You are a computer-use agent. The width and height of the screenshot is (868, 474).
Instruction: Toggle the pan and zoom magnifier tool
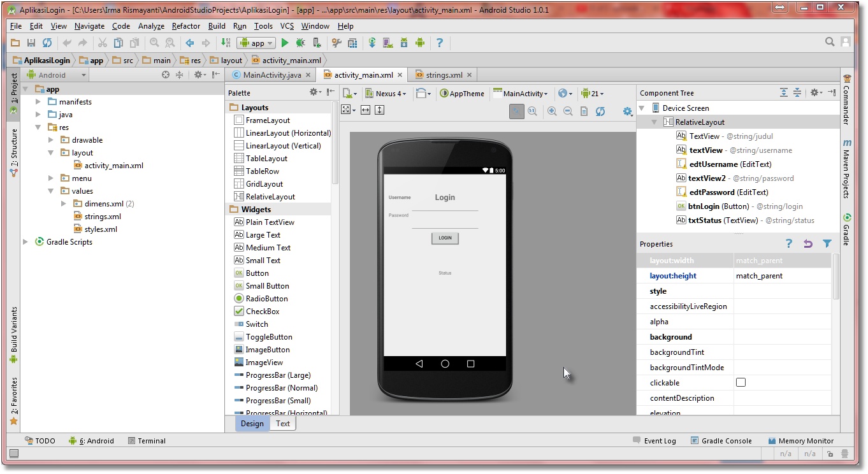tap(516, 111)
